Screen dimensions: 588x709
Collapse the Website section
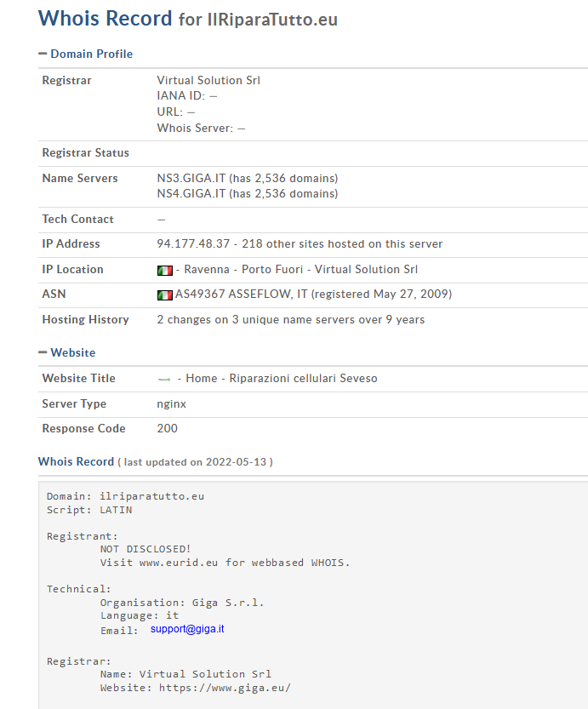67,352
